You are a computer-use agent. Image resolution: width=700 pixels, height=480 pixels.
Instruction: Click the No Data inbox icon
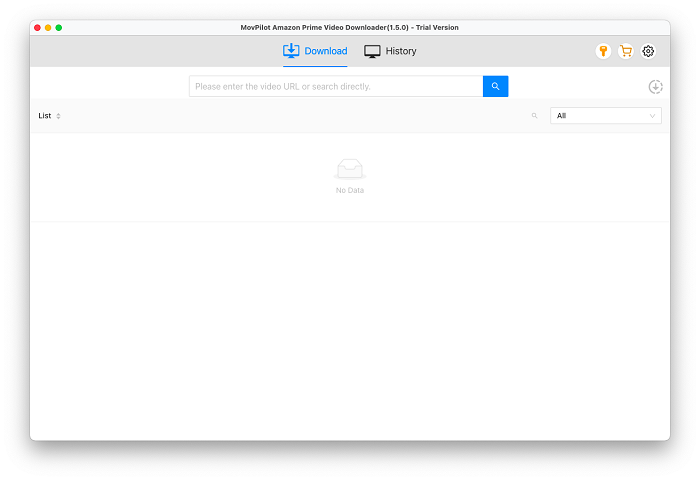click(x=349, y=169)
